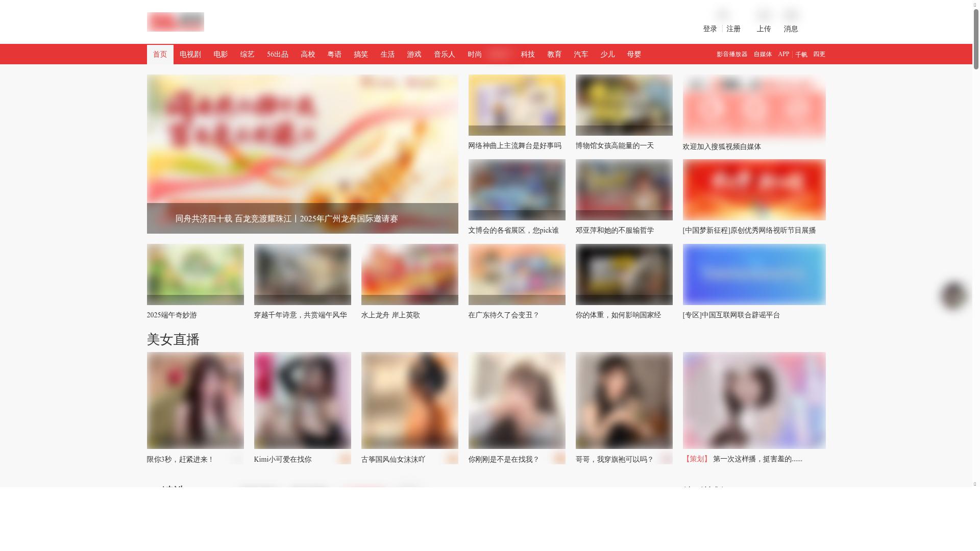Click the 注册 register link
The height and width of the screenshot is (551, 980).
pos(733,29)
